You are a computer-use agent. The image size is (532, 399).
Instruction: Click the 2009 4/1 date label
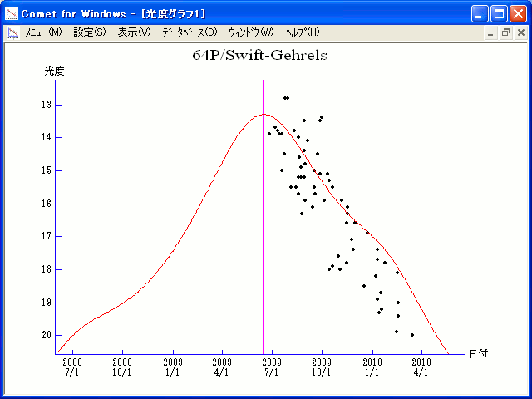tap(222, 367)
